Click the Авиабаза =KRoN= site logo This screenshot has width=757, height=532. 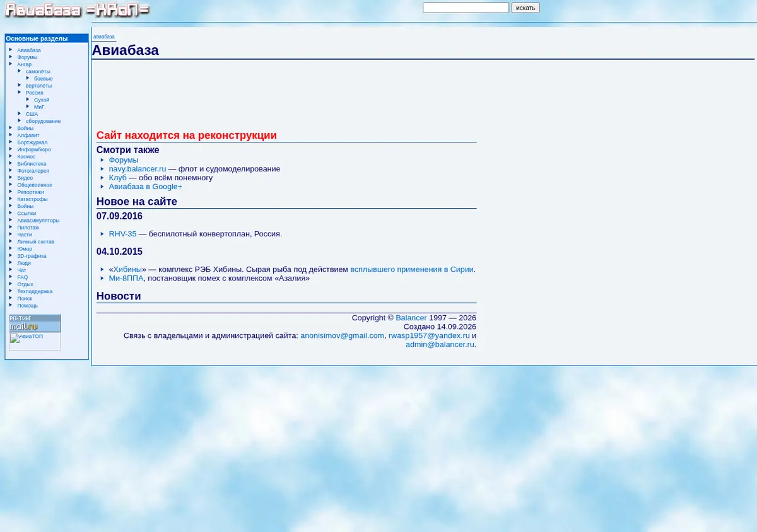point(78,10)
